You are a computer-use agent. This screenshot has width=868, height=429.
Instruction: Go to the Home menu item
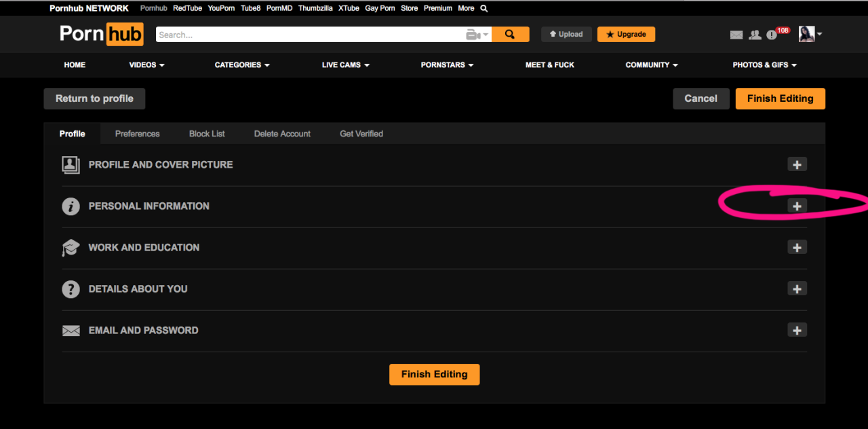coord(75,65)
